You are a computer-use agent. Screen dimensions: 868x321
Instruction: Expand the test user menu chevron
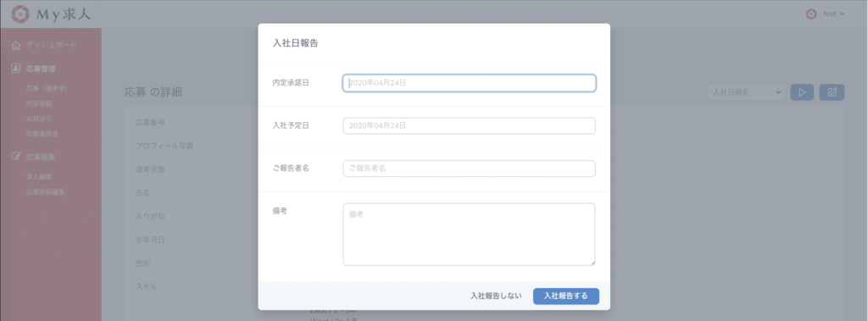(843, 14)
